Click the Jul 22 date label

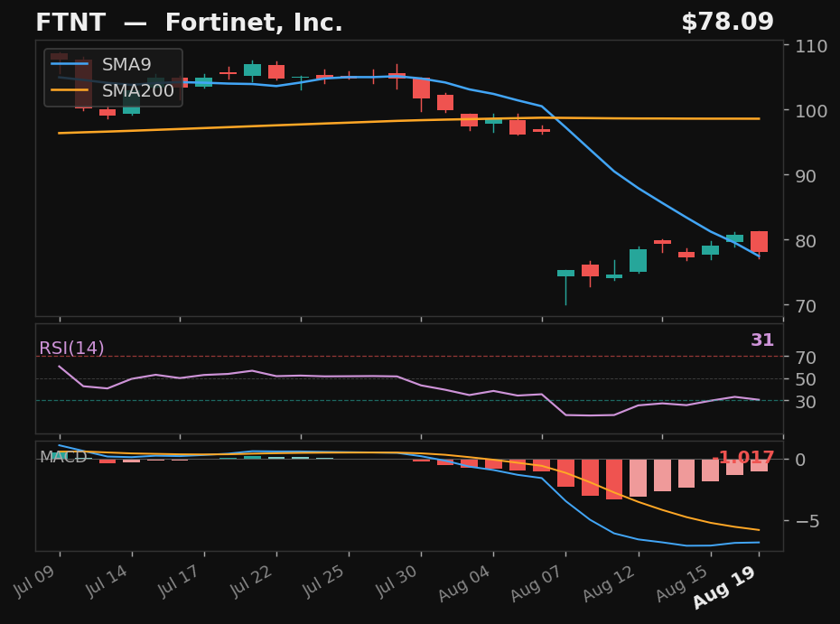tap(251, 582)
